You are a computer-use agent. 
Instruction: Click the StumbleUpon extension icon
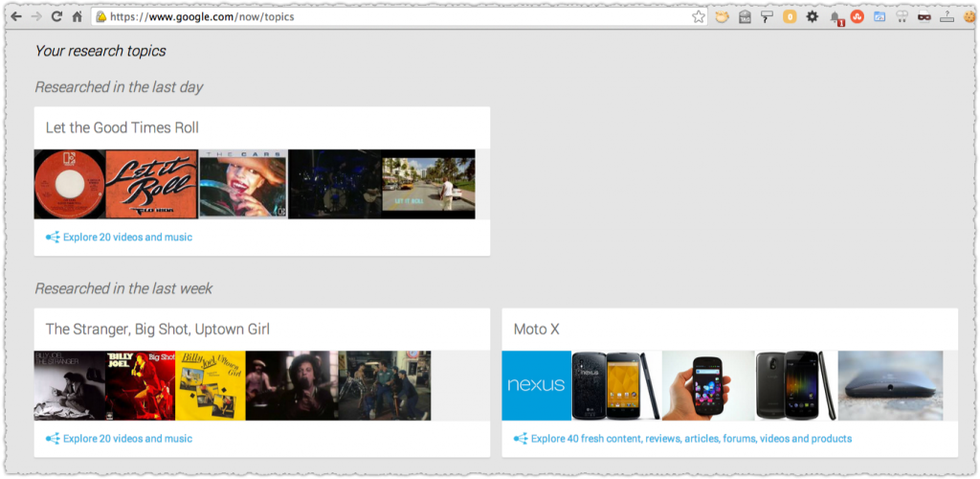(857, 17)
